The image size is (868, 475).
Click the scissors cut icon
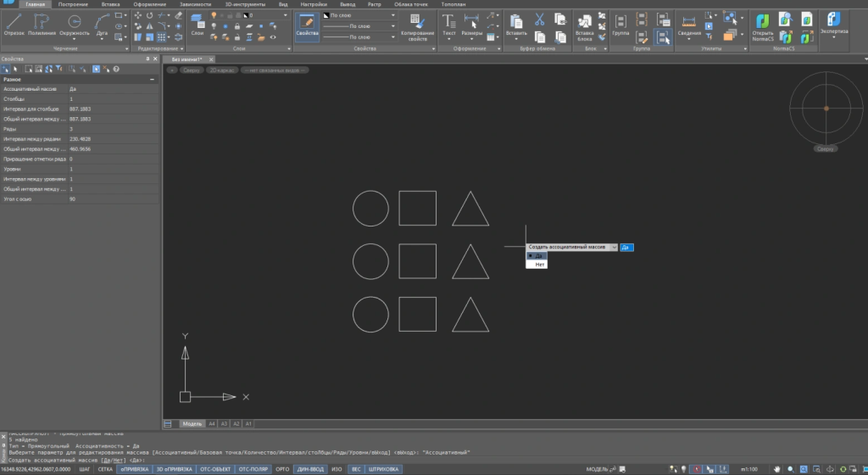pos(538,19)
